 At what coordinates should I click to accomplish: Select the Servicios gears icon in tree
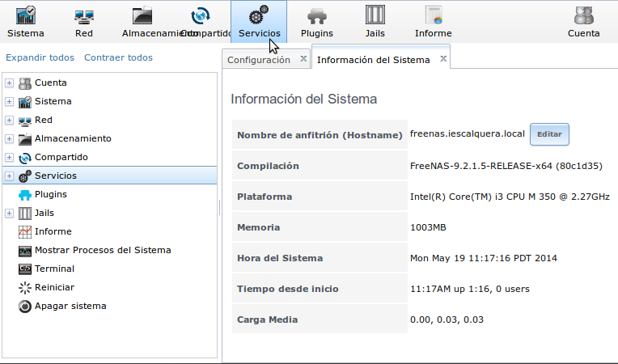(x=25, y=176)
